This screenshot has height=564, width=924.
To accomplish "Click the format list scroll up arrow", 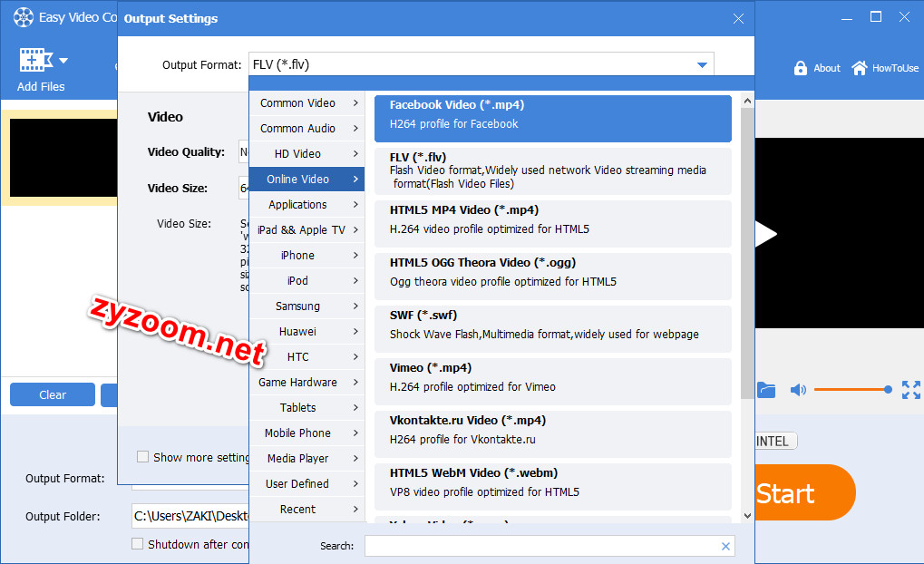I will (747, 101).
